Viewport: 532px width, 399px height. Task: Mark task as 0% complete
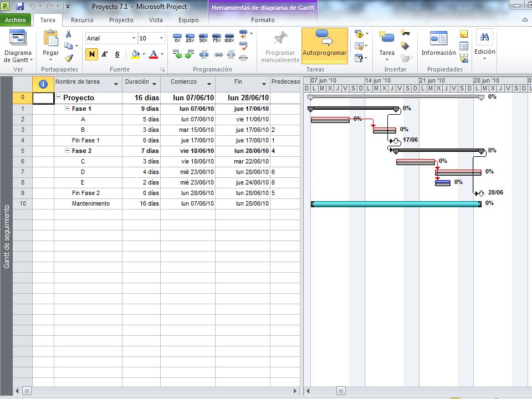tap(177, 38)
